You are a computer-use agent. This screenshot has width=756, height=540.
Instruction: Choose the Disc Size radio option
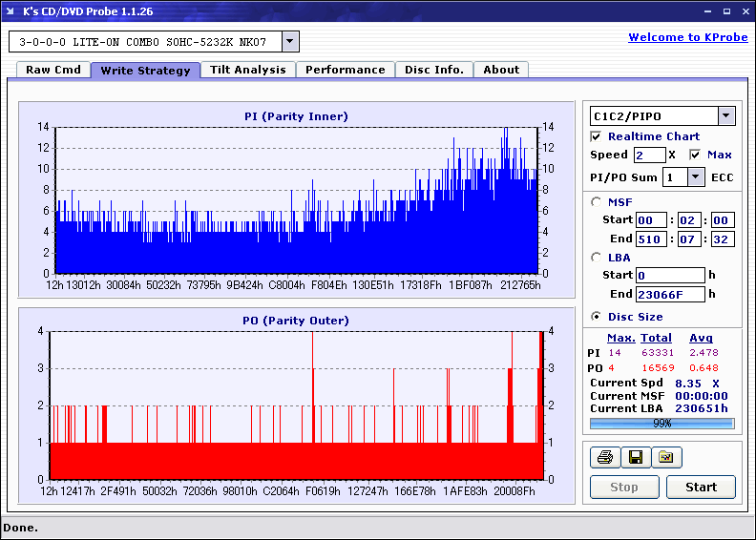point(597,317)
